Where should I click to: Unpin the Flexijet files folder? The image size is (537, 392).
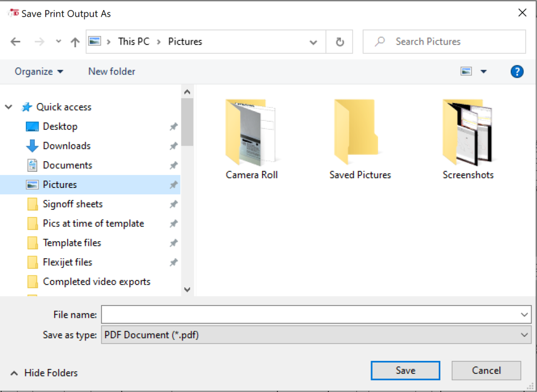coord(173,262)
